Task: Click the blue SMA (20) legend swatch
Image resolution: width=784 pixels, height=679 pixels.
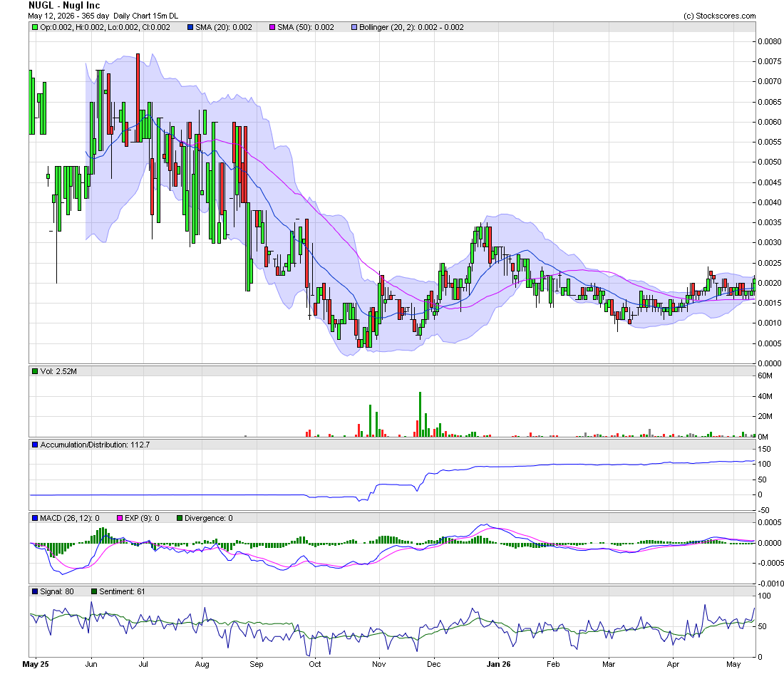Action: click(x=190, y=28)
